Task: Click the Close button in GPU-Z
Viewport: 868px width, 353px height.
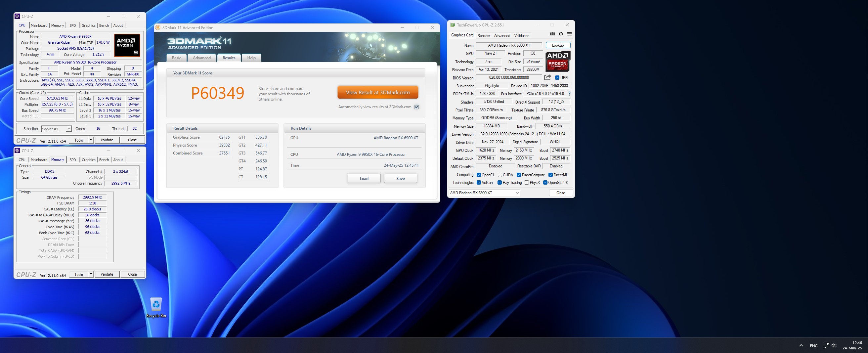Action: point(561,193)
